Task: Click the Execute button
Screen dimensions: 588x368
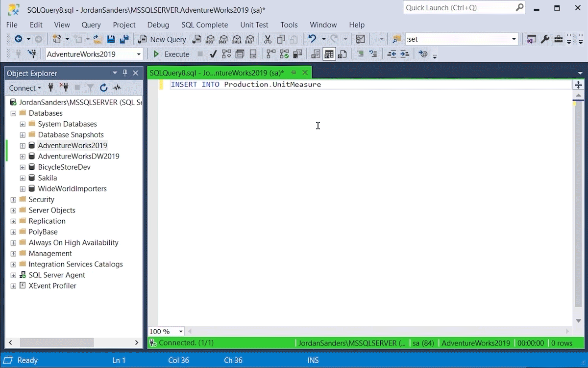Action: (171, 54)
